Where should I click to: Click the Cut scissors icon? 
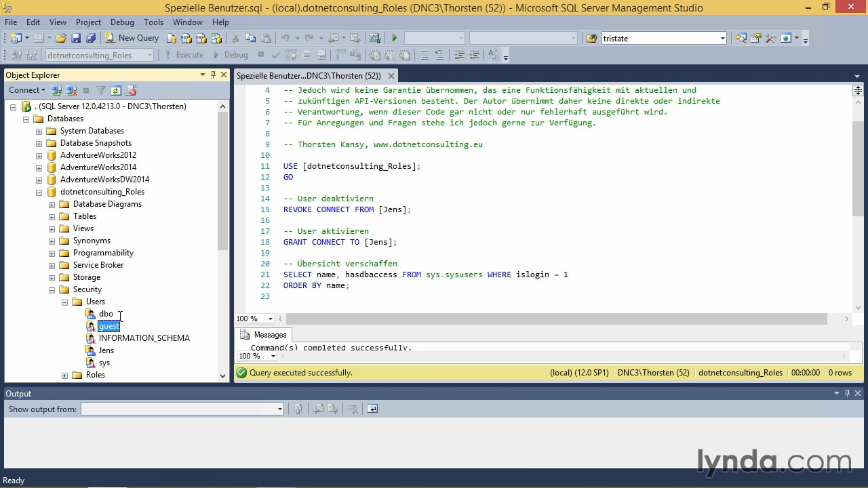[x=235, y=38]
